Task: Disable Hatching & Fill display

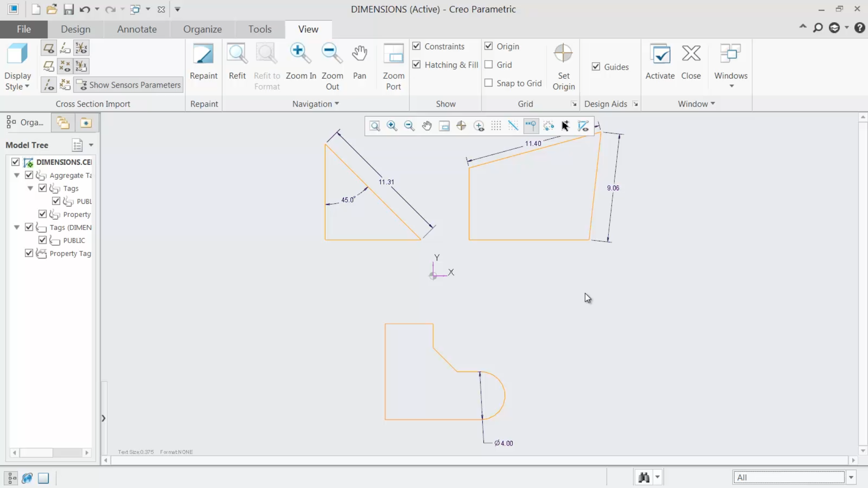Action: click(x=416, y=65)
